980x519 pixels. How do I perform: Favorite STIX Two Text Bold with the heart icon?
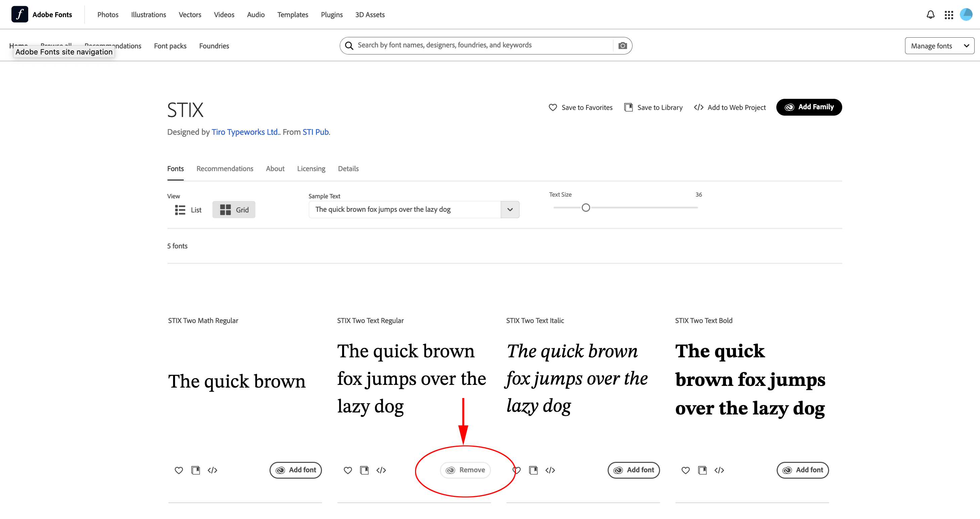(686, 470)
